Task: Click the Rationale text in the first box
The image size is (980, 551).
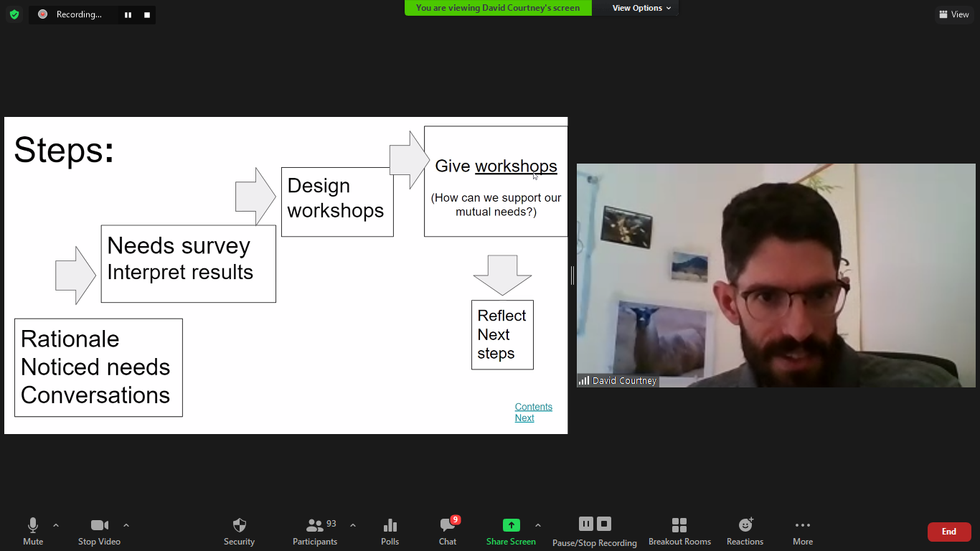Action: (70, 339)
